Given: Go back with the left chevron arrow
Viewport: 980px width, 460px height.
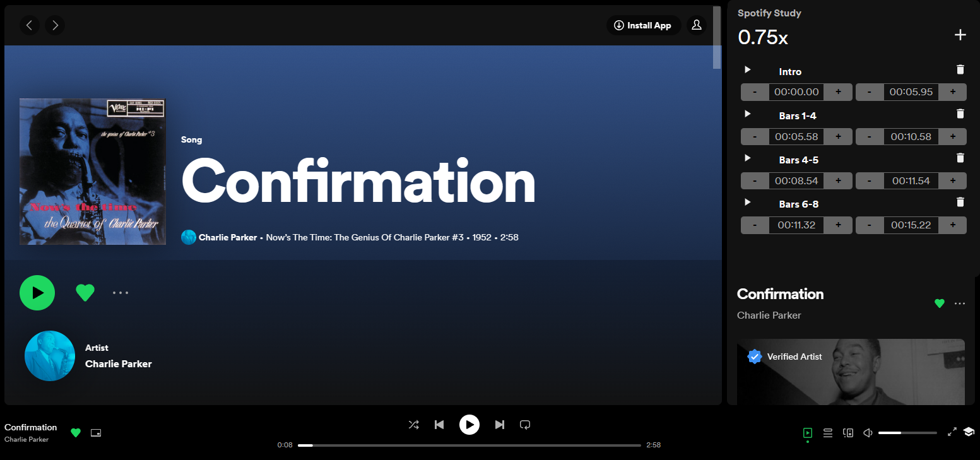Looking at the screenshot, I should [x=29, y=25].
